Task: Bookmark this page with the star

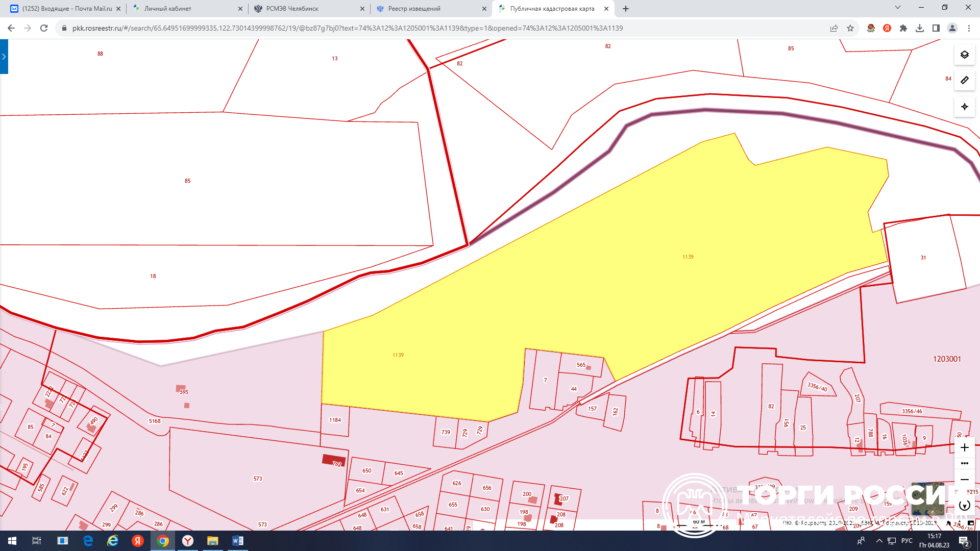Action: [850, 28]
